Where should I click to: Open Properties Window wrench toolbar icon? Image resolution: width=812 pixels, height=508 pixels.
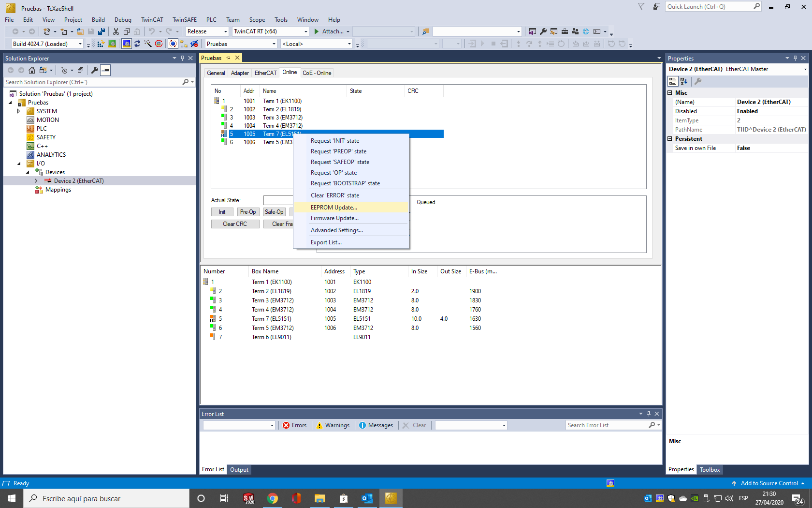click(x=543, y=31)
